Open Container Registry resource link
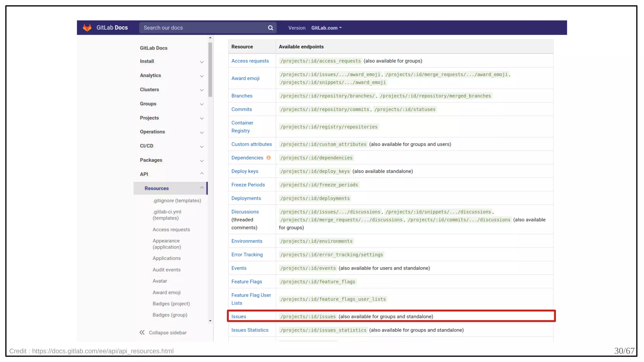The image size is (644, 362). click(242, 127)
